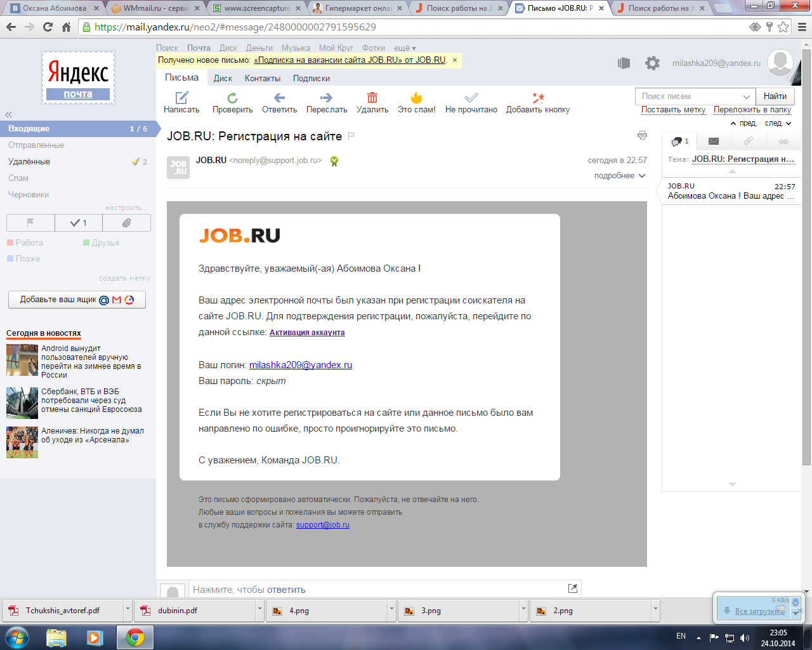The height and width of the screenshot is (650, 812).
Task: Click the sender verification green badge
Action: click(334, 161)
